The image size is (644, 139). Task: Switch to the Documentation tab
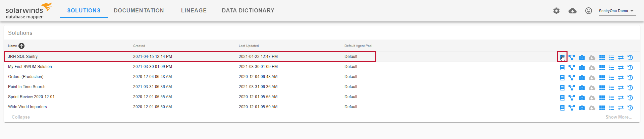click(x=139, y=10)
